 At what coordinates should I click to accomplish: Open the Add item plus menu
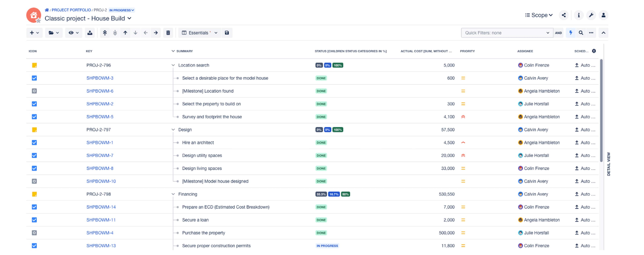click(x=34, y=33)
